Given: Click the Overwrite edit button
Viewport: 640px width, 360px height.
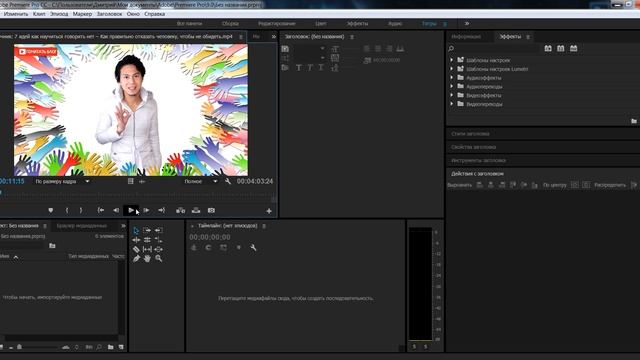Looking at the screenshot, I should 196,210.
